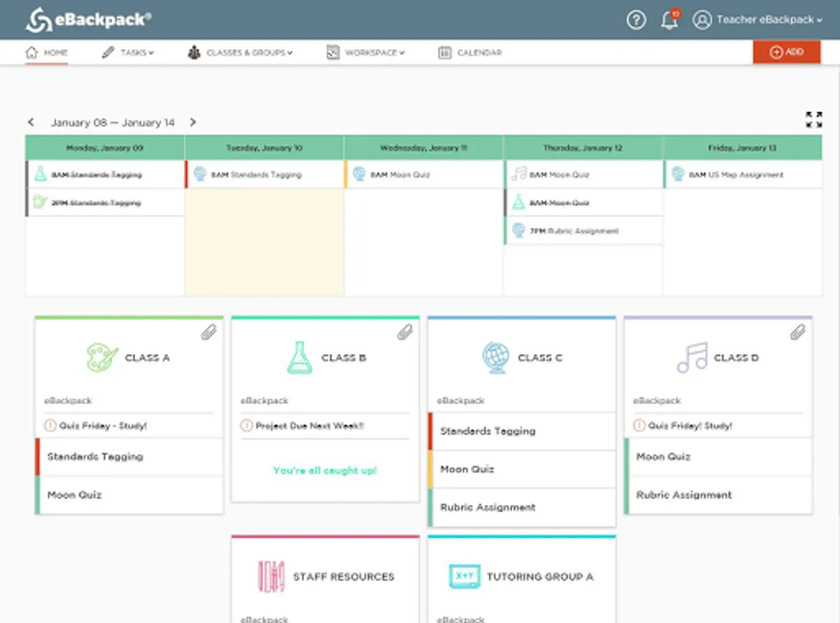The height and width of the screenshot is (623, 840).
Task: Click the user profile avatar icon
Action: click(702, 20)
